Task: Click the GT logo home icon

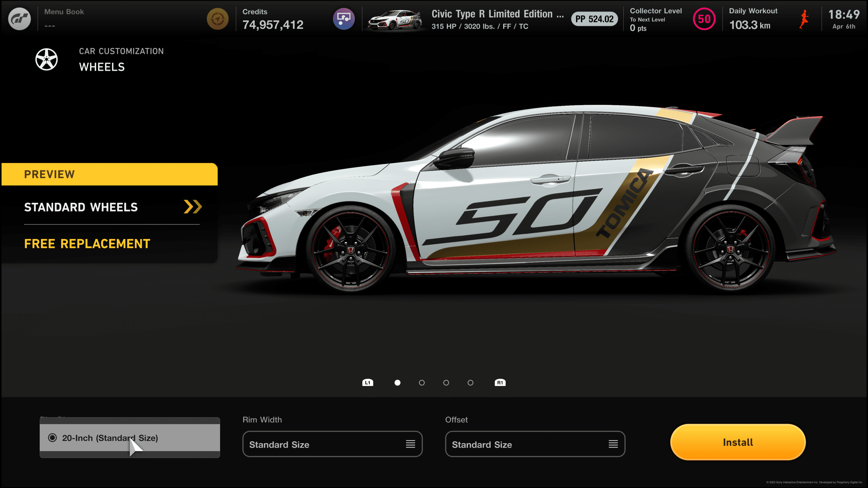Action: pyautogui.click(x=19, y=19)
